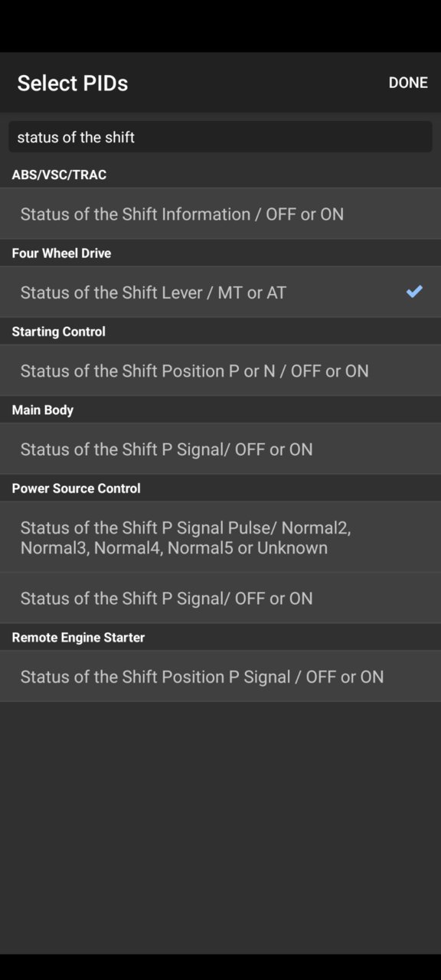Tap the DONE button

(x=407, y=83)
